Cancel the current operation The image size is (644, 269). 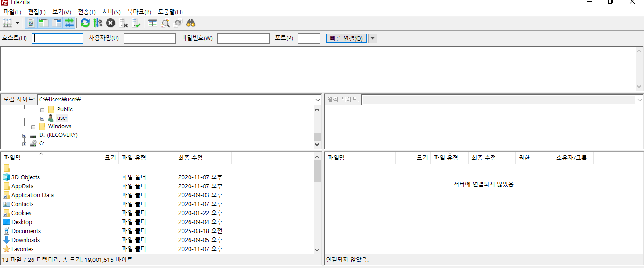pos(110,23)
